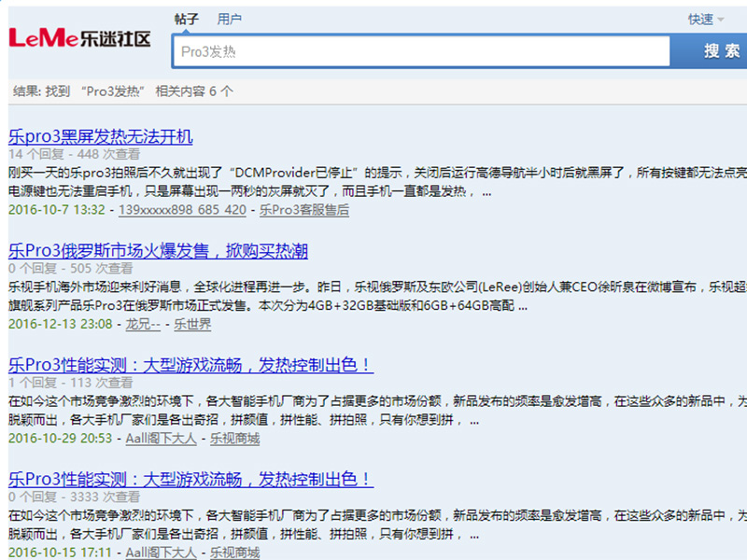
Task: Switch to the 帖子 search tab
Action: coord(186,19)
